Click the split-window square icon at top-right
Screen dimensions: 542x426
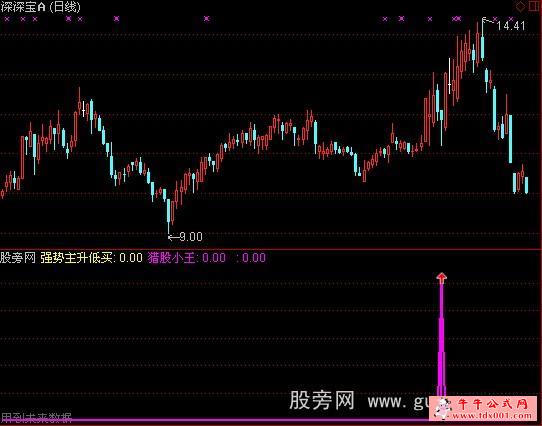point(533,6)
